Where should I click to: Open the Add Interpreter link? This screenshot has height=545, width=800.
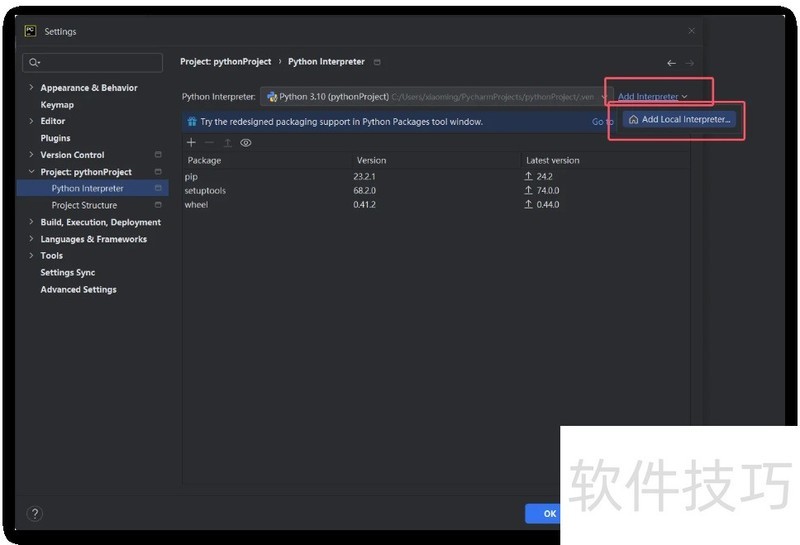coord(651,97)
